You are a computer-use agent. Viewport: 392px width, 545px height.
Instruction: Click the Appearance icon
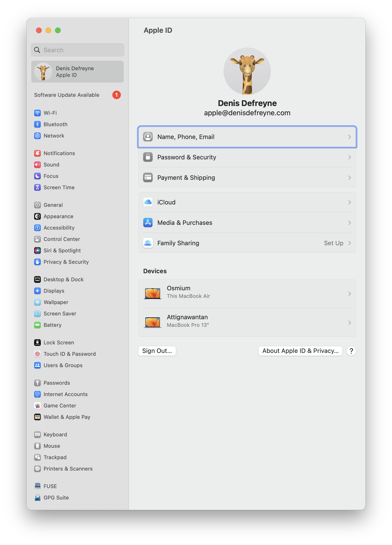tap(37, 216)
